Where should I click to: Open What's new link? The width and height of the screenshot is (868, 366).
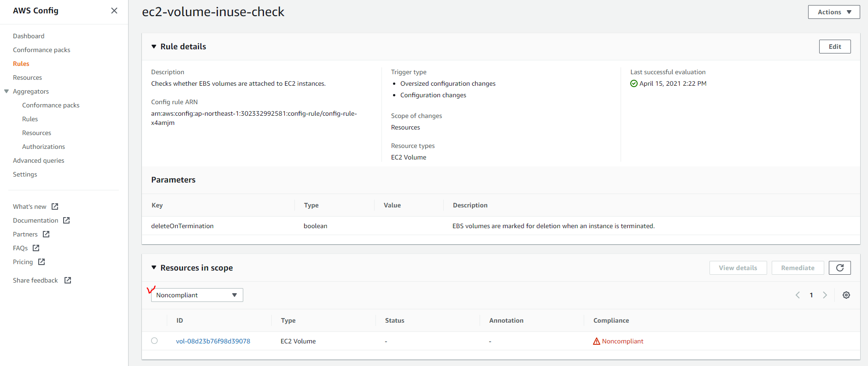(29, 207)
